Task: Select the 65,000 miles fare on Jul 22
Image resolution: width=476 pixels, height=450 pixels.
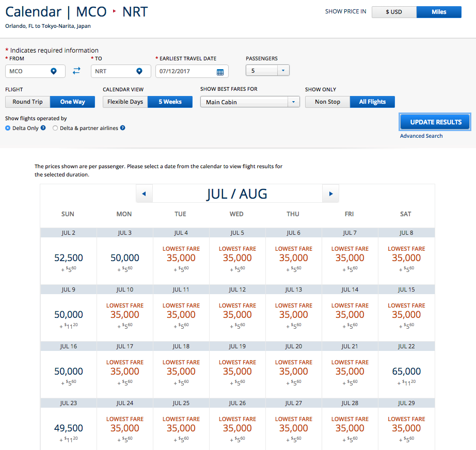Action: (406, 372)
